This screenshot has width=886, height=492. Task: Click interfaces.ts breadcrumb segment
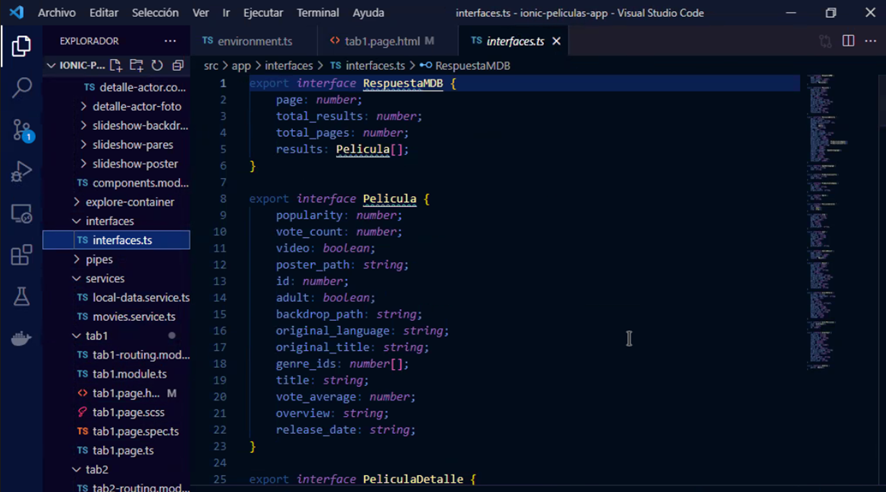(x=368, y=66)
